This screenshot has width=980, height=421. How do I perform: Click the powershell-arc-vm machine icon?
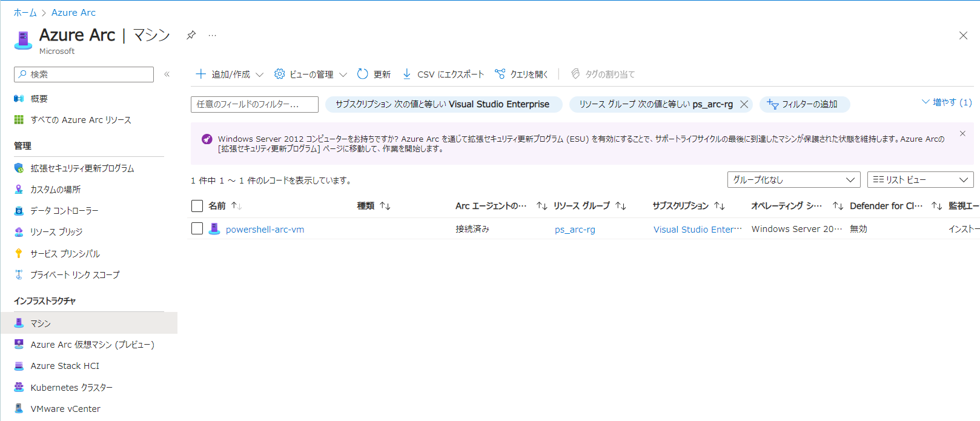(x=214, y=228)
